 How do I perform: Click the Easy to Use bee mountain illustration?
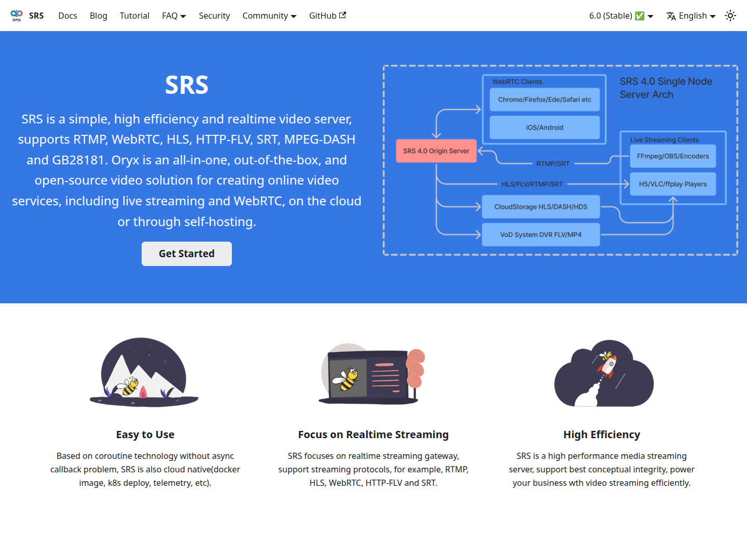coord(144,372)
